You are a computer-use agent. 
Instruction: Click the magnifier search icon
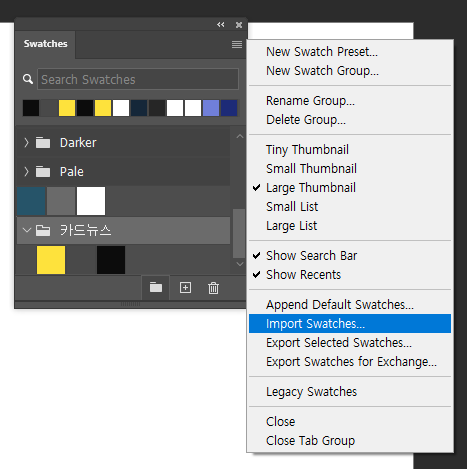[28, 79]
